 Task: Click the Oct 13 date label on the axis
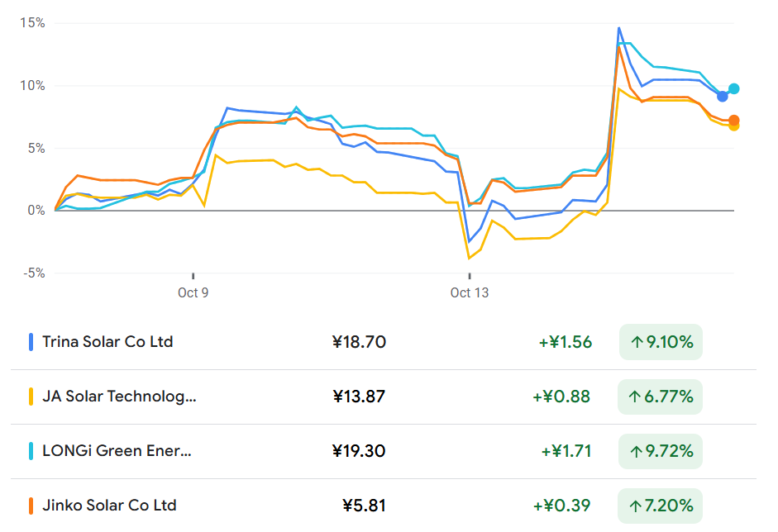coord(469,292)
